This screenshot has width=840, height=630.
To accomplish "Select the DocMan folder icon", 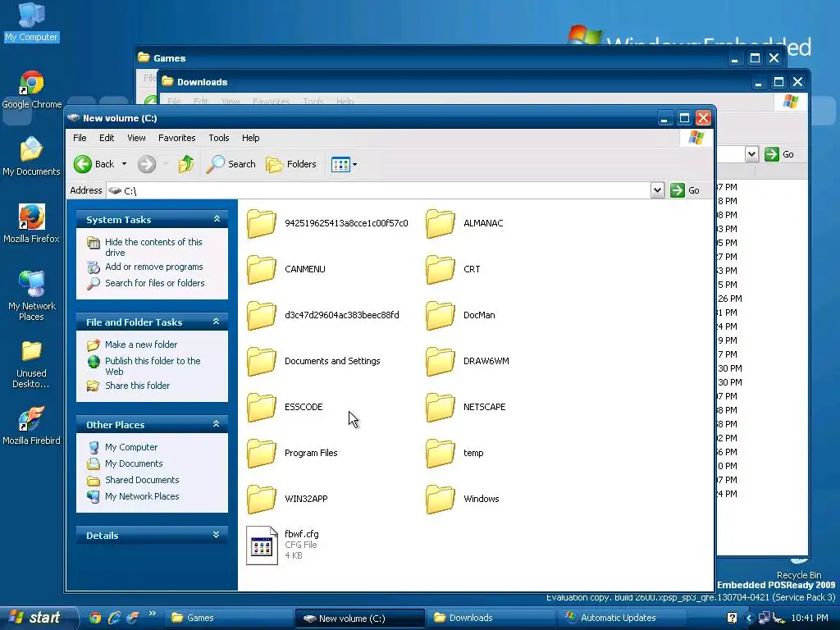I will pos(441,315).
